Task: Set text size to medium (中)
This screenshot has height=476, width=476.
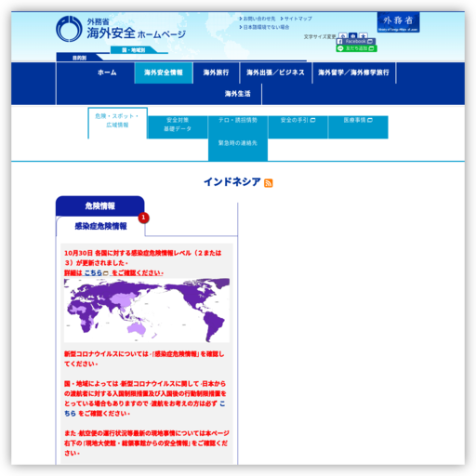Action: click(353, 35)
